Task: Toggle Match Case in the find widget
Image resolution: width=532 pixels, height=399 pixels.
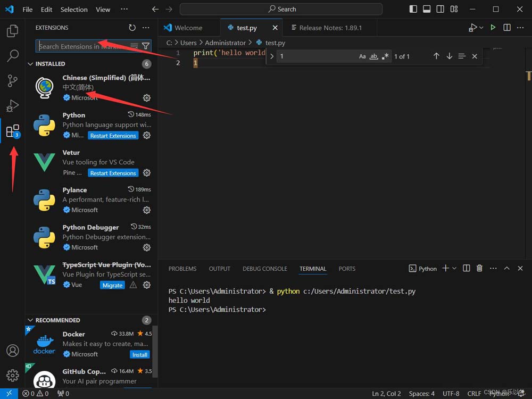Action: click(362, 56)
